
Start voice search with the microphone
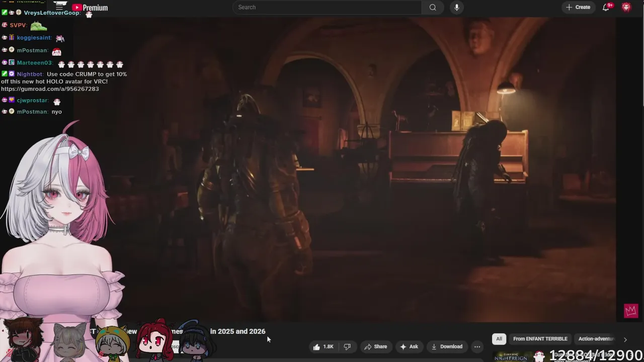tap(457, 7)
